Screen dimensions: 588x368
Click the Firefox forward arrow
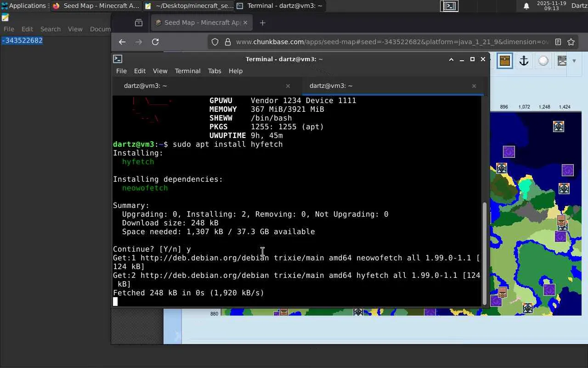pos(139,42)
